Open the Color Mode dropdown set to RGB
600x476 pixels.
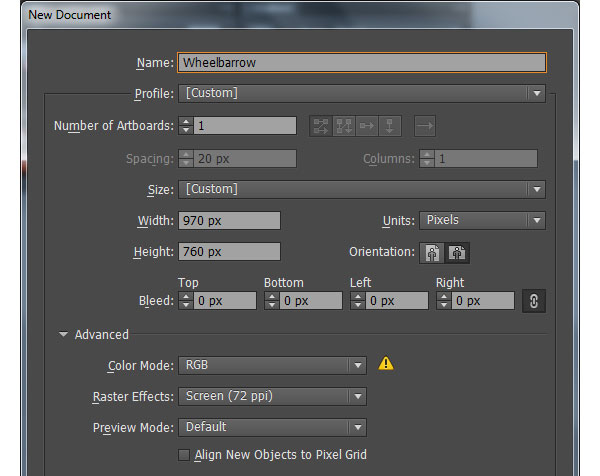pos(272,365)
